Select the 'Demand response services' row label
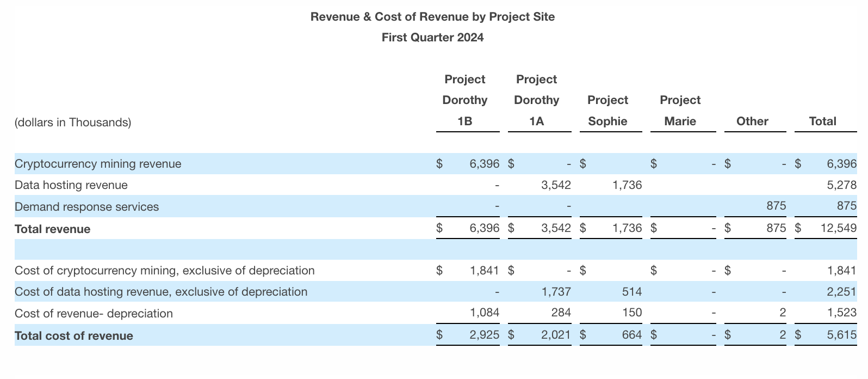Viewport: 868px width, 379px height. coord(87,207)
